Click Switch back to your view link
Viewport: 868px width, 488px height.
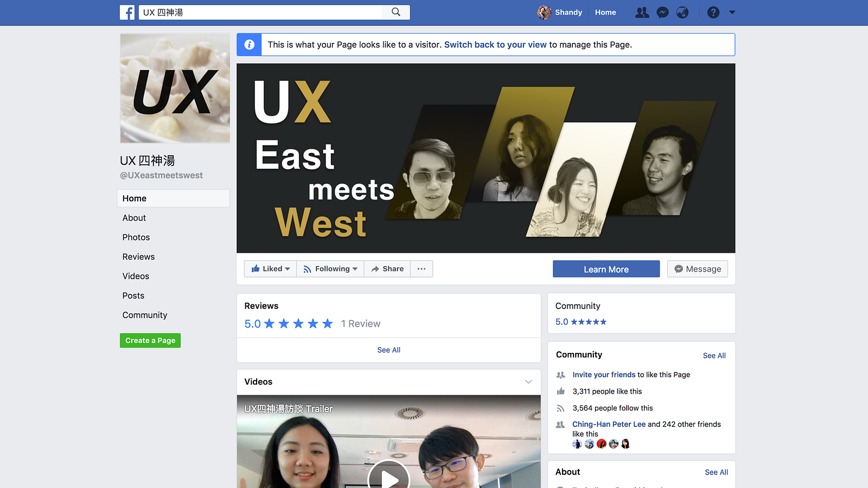(x=495, y=44)
